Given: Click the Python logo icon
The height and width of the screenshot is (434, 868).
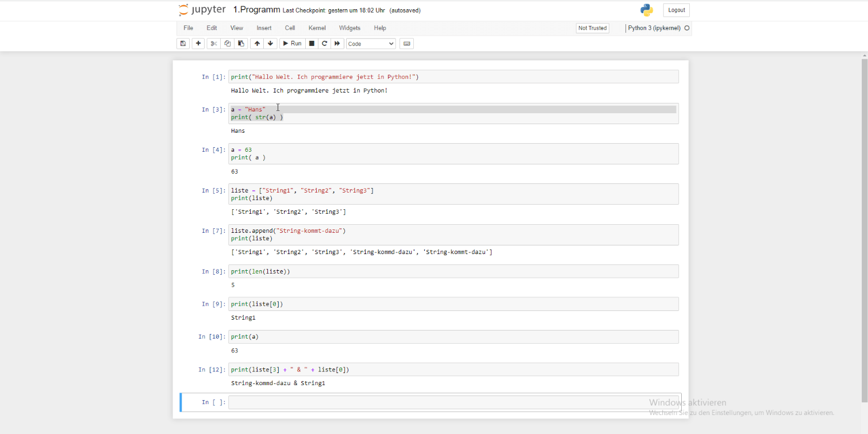Looking at the screenshot, I should tap(647, 10).
